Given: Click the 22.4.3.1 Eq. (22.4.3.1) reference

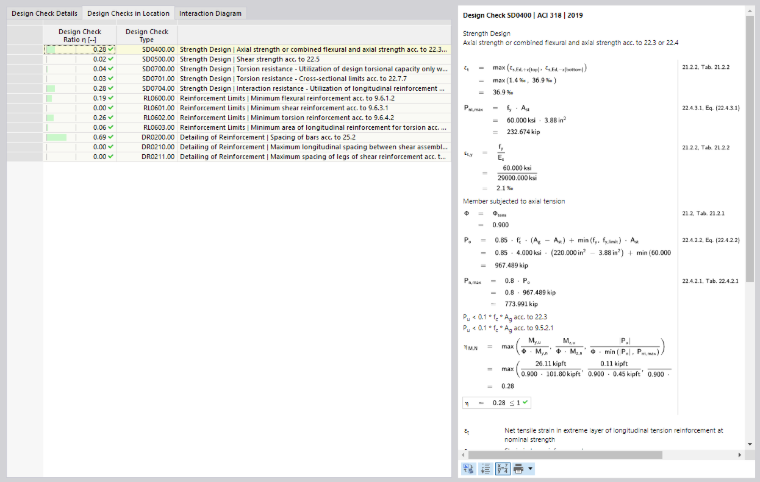Looking at the screenshot, I should pyautogui.click(x=711, y=108).
